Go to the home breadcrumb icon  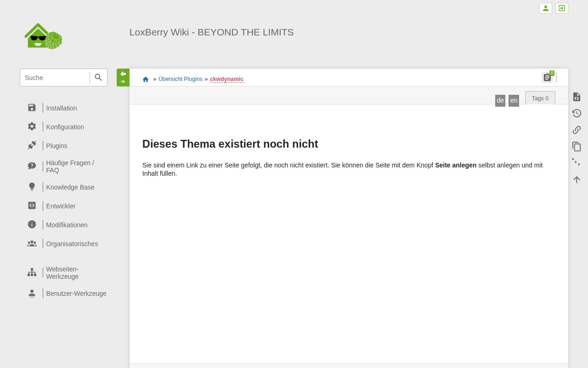point(146,79)
